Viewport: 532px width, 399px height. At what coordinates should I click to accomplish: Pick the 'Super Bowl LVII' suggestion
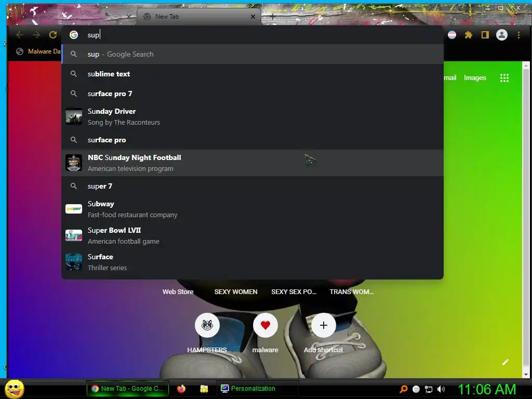(252, 235)
